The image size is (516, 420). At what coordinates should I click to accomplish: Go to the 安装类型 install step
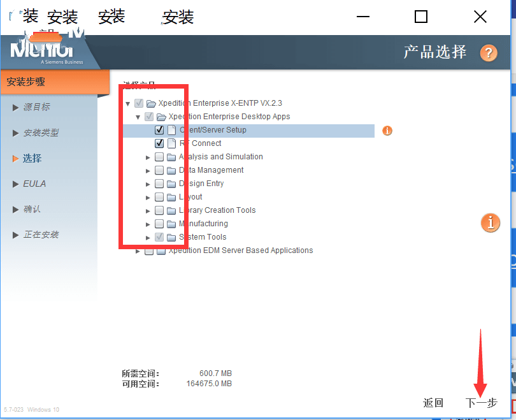pyautogui.click(x=41, y=133)
